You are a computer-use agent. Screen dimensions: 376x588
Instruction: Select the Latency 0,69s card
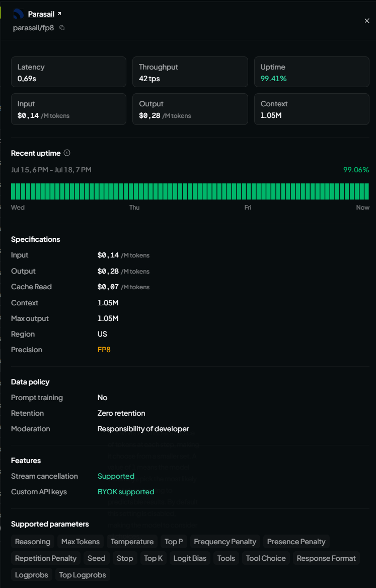[68, 72]
